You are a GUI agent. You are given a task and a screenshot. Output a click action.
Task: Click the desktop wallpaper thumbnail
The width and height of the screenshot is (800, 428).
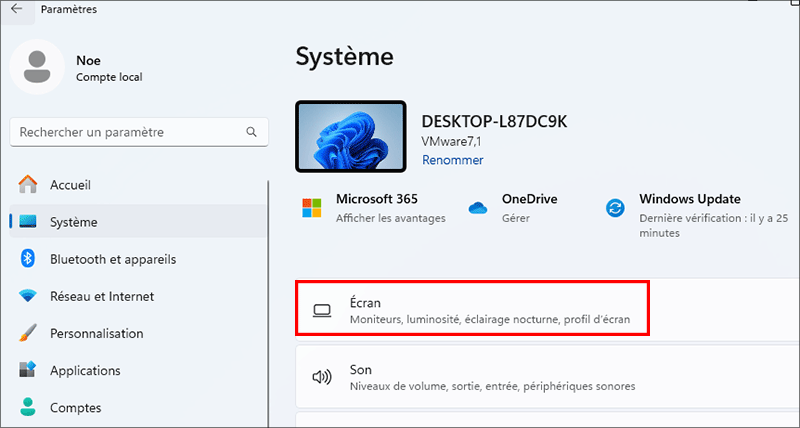pyautogui.click(x=350, y=136)
